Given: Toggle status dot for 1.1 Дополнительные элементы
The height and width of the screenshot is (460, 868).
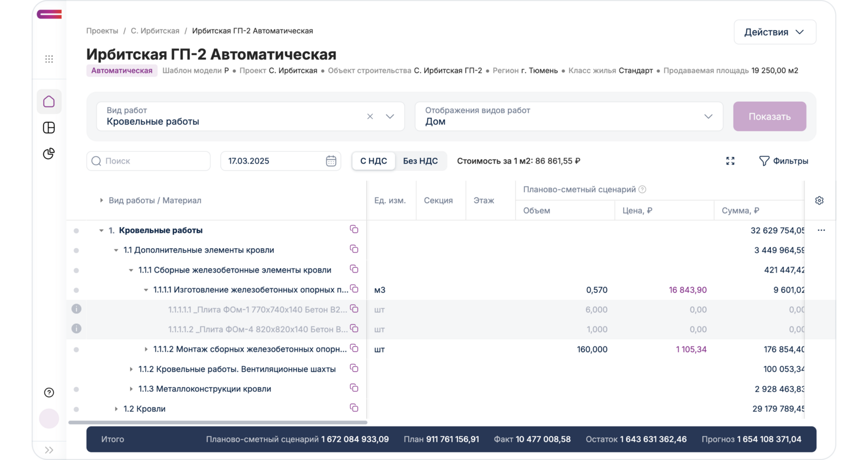Looking at the screenshot, I should (76, 250).
